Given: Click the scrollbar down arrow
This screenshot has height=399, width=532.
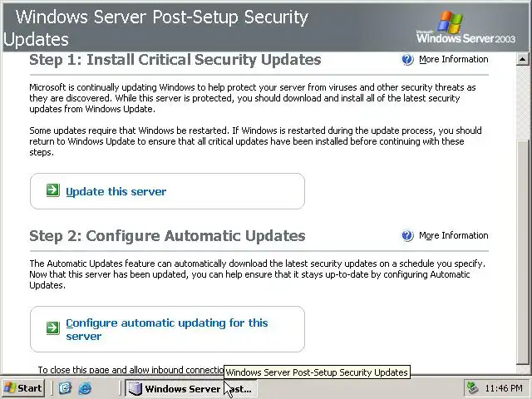Looking at the screenshot, I should tap(523, 369).
